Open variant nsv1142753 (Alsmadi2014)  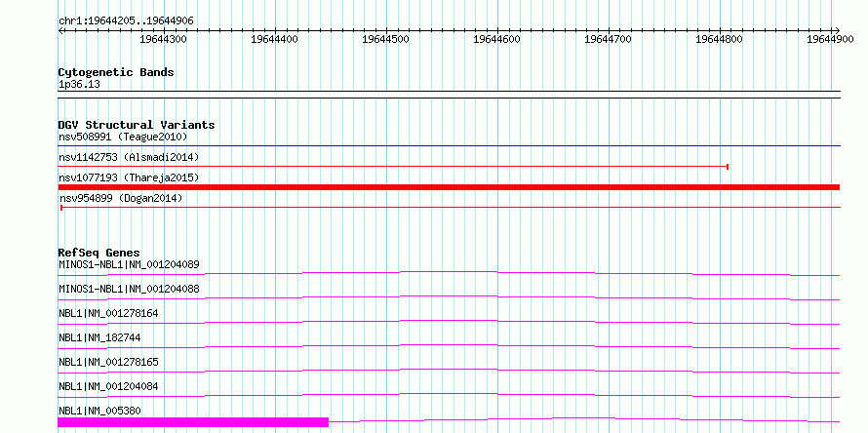point(129,157)
